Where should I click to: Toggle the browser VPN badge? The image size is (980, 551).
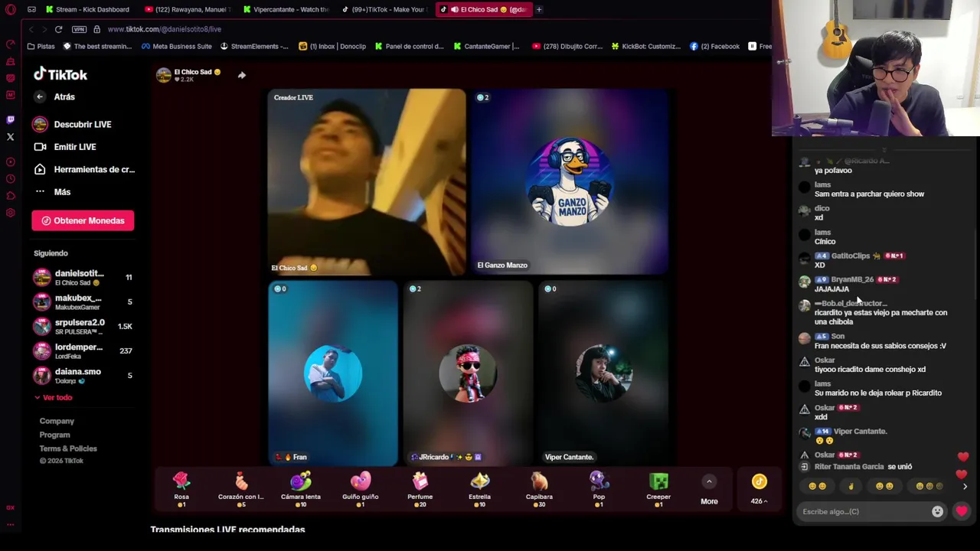coord(79,29)
